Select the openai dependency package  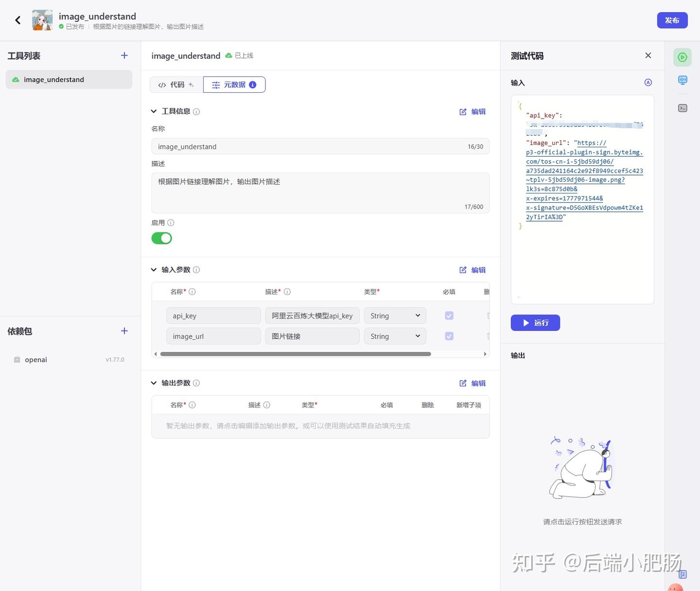click(69, 360)
